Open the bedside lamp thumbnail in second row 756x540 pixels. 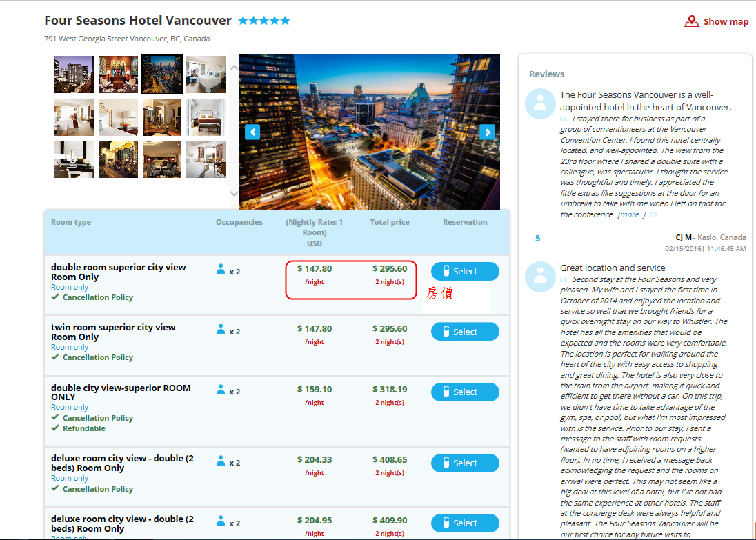coord(118,117)
